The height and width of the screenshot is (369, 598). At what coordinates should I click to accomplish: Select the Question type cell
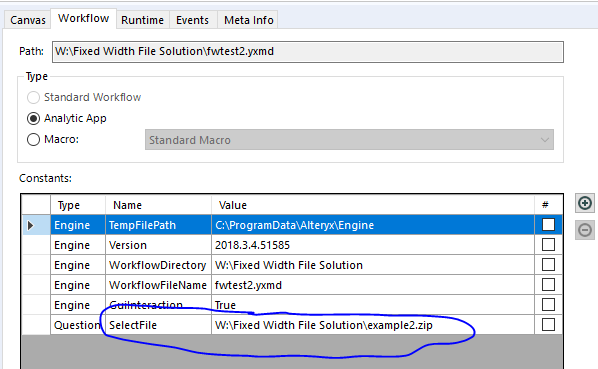point(78,325)
